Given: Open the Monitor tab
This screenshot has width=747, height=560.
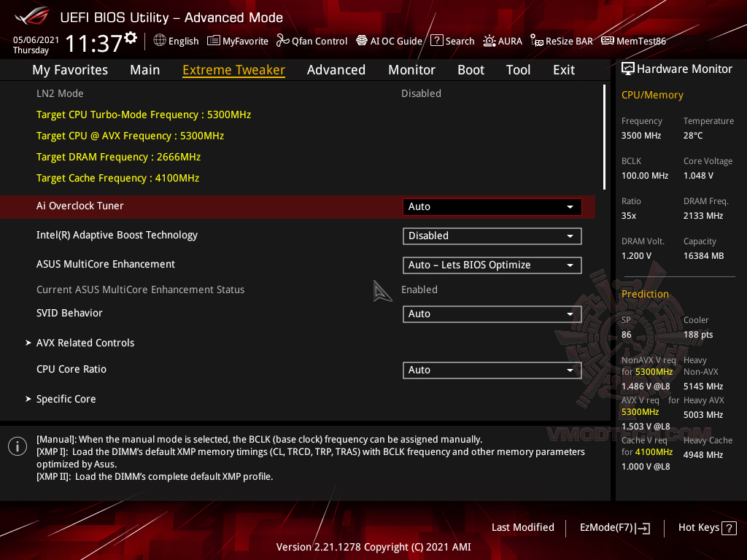Looking at the screenshot, I should click(x=411, y=69).
